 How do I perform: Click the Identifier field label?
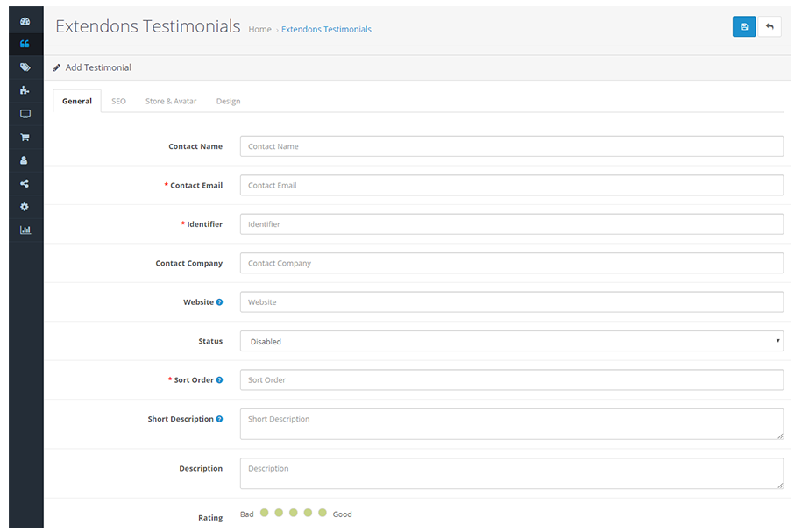click(204, 224)
